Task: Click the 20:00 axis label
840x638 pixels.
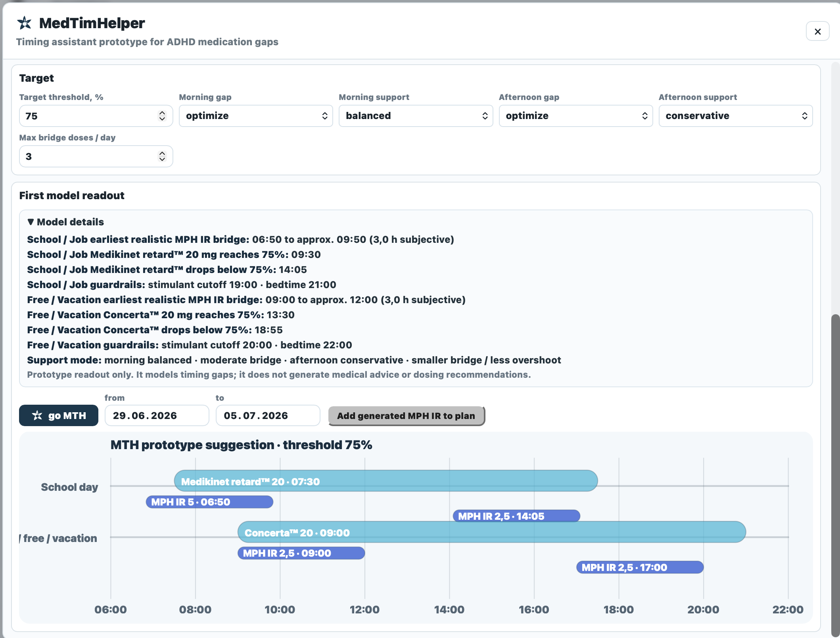Action: [704, 609]
